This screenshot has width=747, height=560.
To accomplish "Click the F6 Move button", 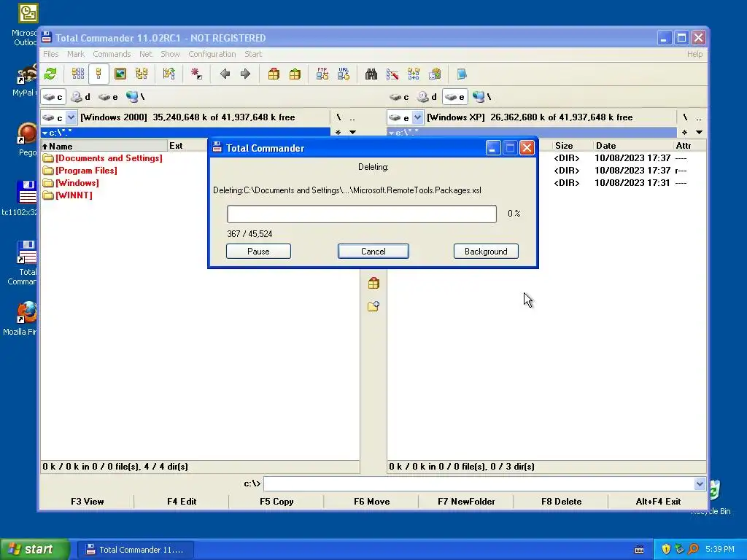I will [371, 502].
